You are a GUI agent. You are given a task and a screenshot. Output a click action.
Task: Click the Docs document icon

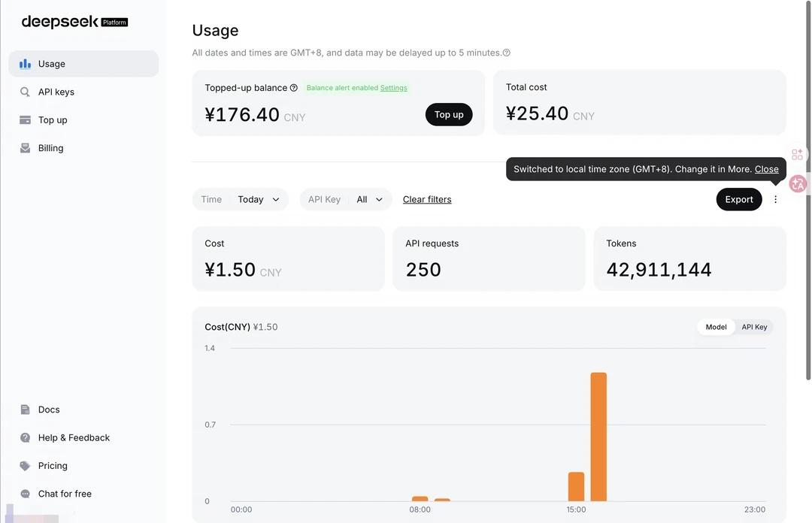25,410
